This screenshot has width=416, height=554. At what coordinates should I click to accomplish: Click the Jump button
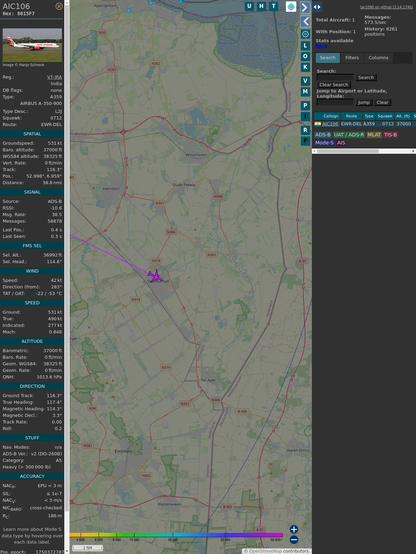pyautogui.click(x=364, y=102)
